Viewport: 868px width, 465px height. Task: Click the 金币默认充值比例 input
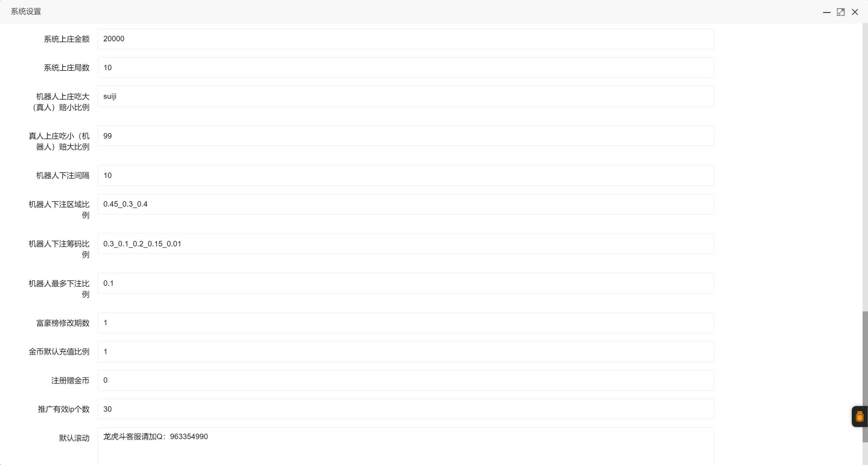(406, 352)
